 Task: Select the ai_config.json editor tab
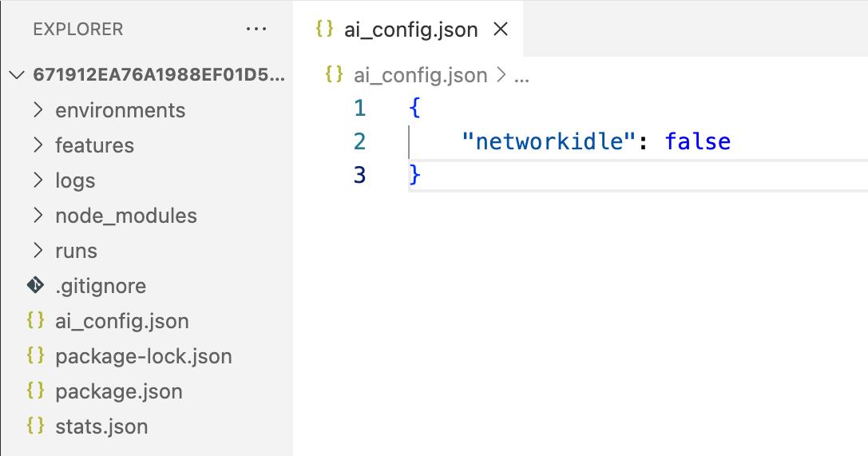[x=409, y=29]
